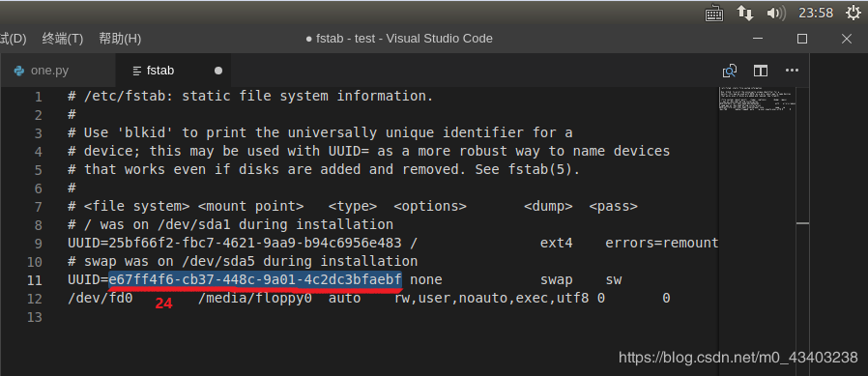Screen dimensions: 868x376
Task: Click the Python icon on the one.py tab
Action: [19, 71]
